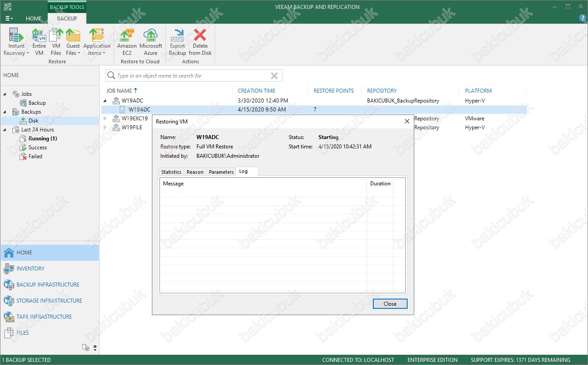Select the Backups tree node
This screenshot has height=365, width=588.
[x=31, y=112]
